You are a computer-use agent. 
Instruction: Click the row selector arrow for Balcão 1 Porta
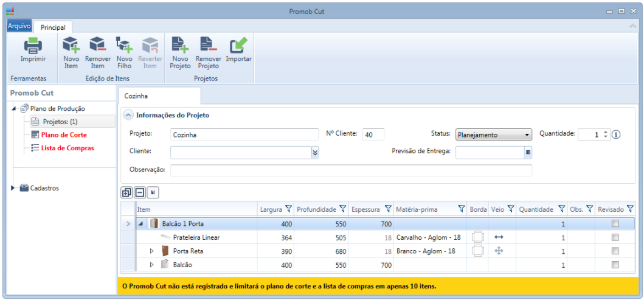[128, 223]
